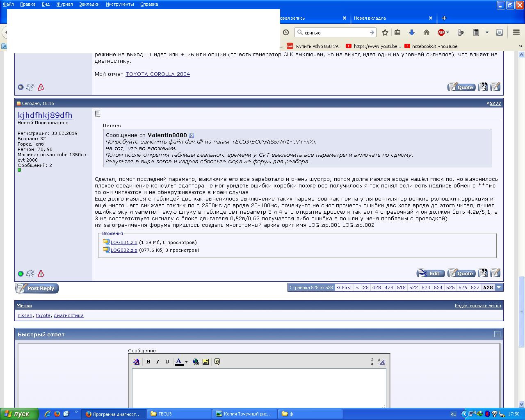Viewport: 525px width, 420px height.
Task: Wrap quote tags using the quote icon
Action: (217, 362)
